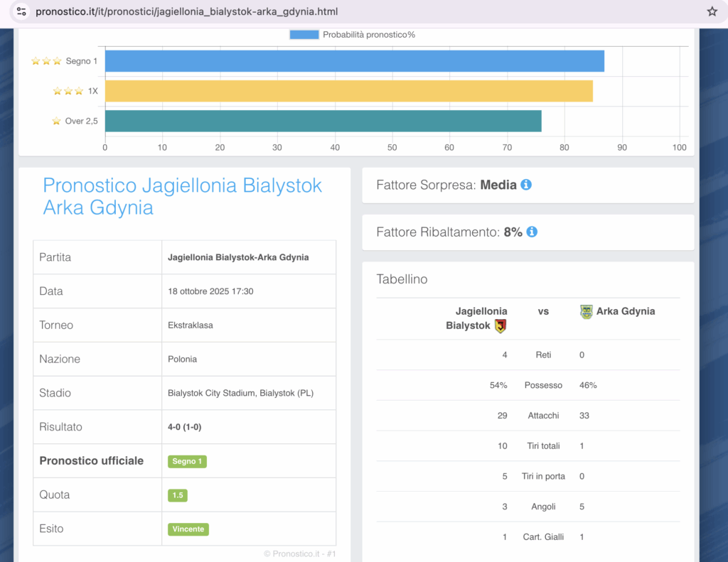Click the three stars beside Segno 1
Screen dimensions: 728x562
pyautogui.click(x=46, y=61)
